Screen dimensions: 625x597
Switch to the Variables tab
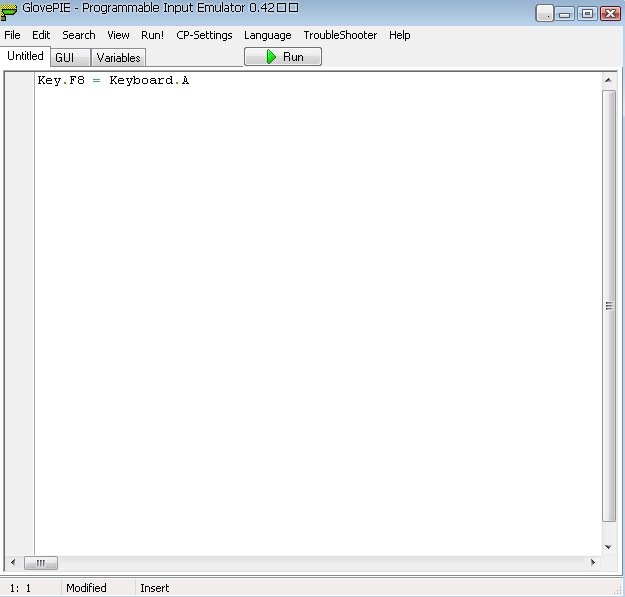(118, 57)
